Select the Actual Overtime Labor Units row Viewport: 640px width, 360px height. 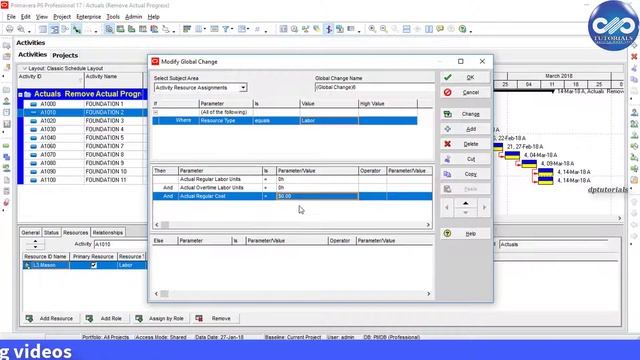tap(292, 188)
